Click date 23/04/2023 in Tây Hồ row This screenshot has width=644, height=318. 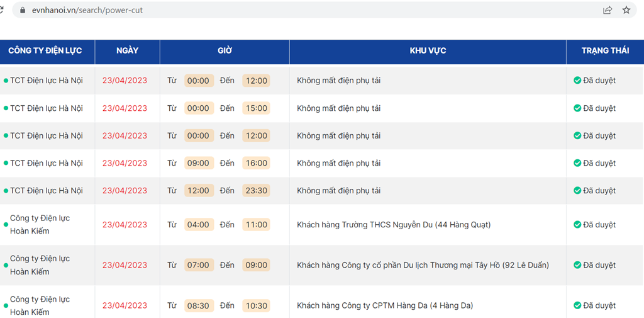click(125, 265)
